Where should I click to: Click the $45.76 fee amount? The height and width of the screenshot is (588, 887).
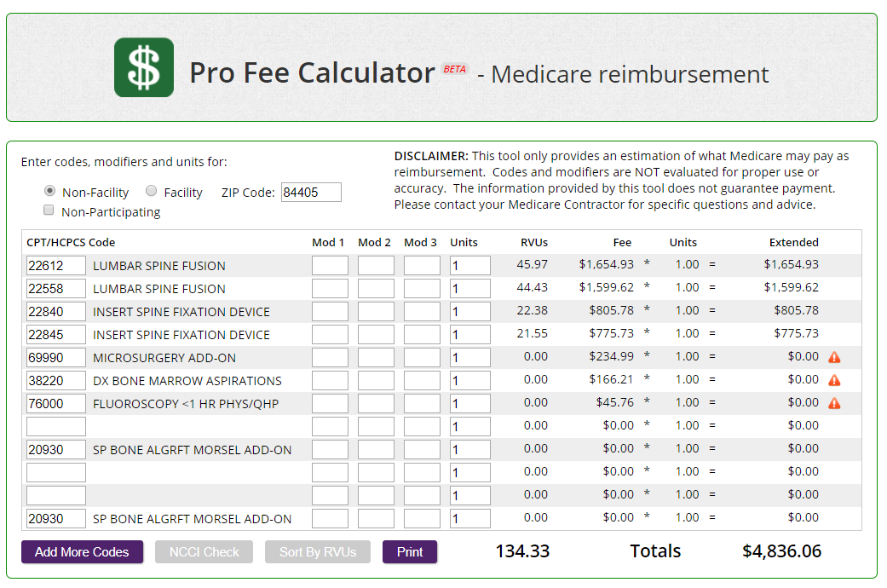point(615,402)
